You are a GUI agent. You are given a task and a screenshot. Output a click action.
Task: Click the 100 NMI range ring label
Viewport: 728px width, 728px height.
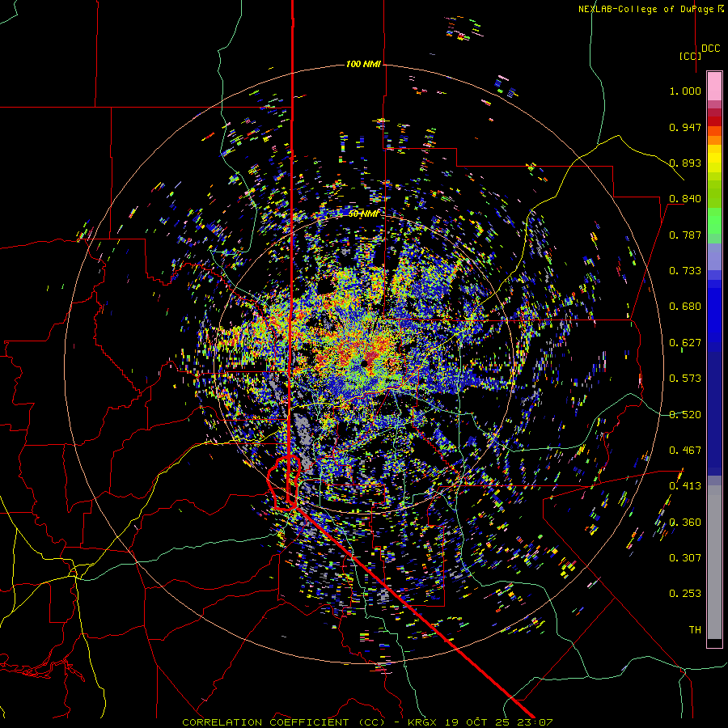click(x=363, y=64)
